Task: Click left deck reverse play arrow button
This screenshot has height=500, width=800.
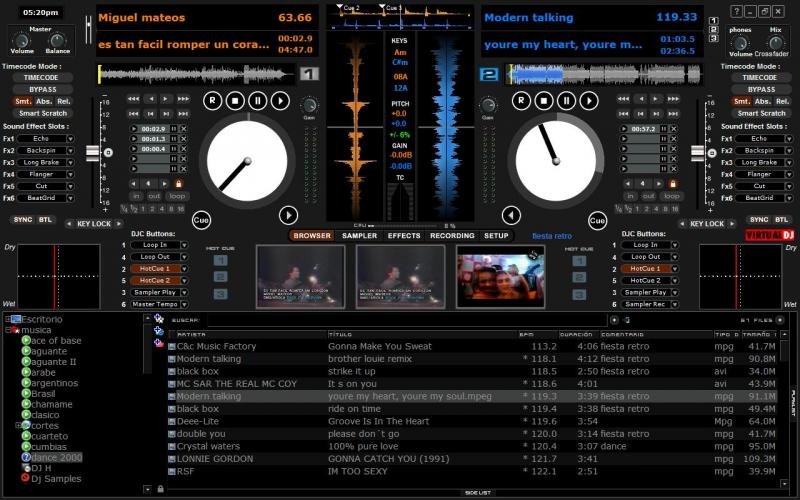Action: click(288, 215)
